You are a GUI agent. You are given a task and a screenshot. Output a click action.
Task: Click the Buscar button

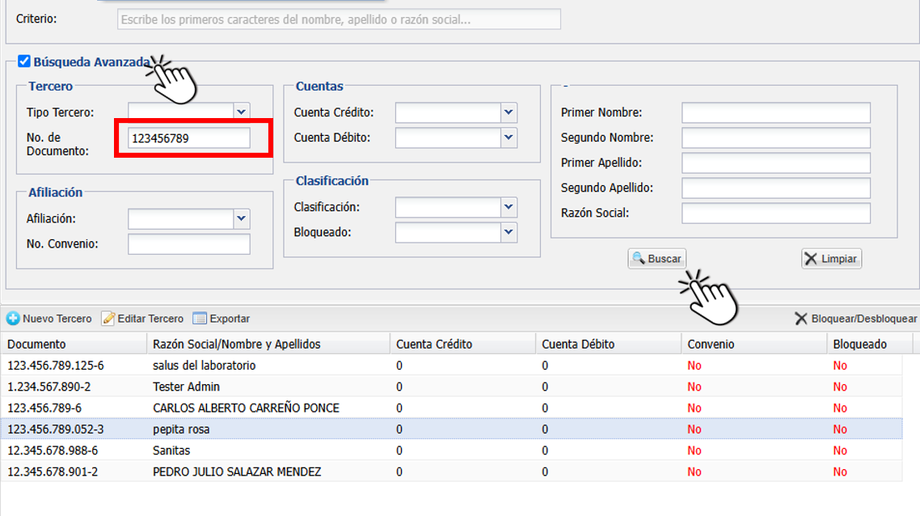[657, 258]
